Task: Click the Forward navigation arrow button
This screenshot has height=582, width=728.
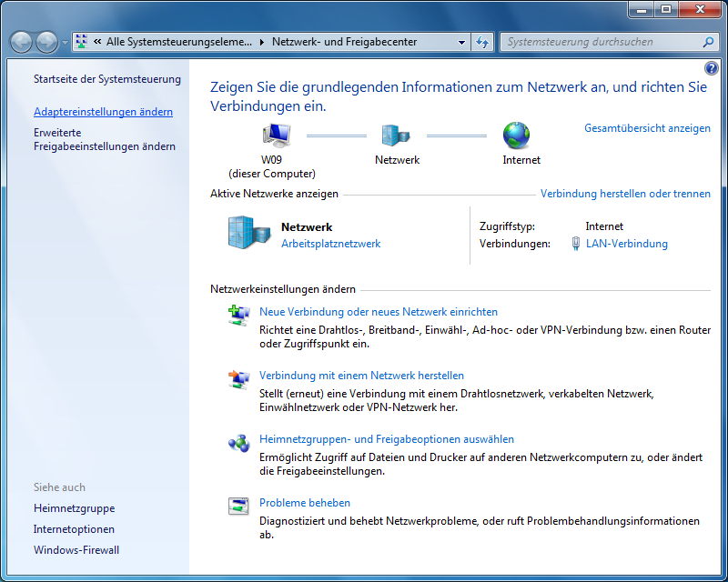Action: click(x=47, y=43)
